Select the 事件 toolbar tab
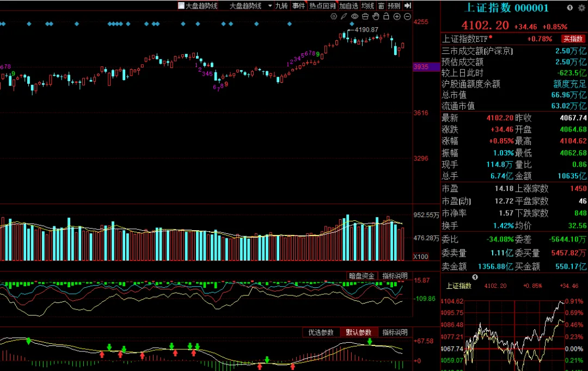This screenshot has width=588, height=371. (298, 5)
